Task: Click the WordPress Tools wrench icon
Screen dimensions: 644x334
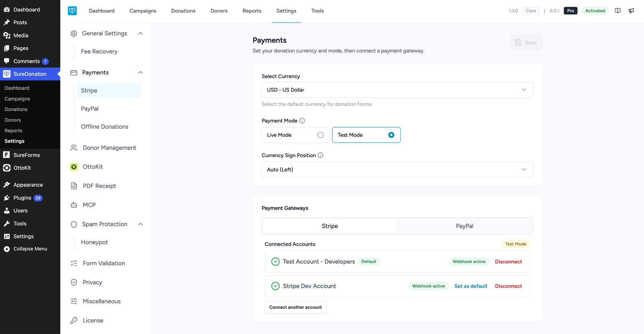Action: point(7,224)
